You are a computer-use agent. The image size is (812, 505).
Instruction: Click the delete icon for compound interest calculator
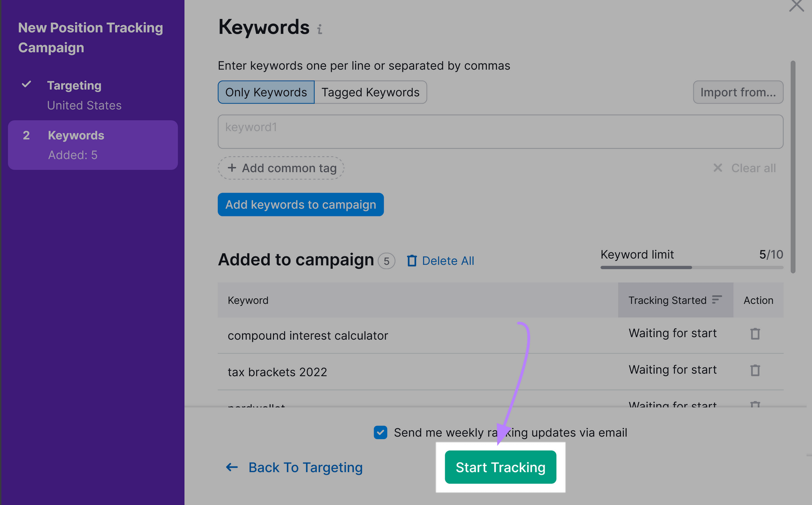coord(755,334)
